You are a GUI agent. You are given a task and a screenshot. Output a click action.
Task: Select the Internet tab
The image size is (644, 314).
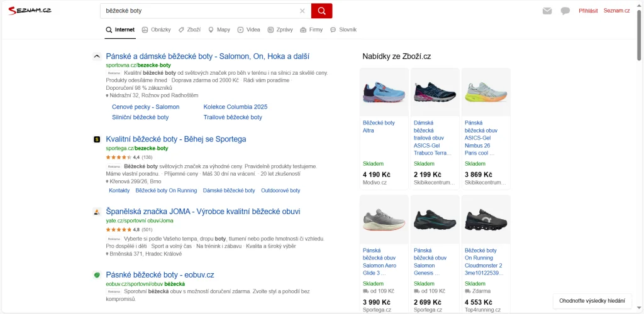(x=120, y=30)
